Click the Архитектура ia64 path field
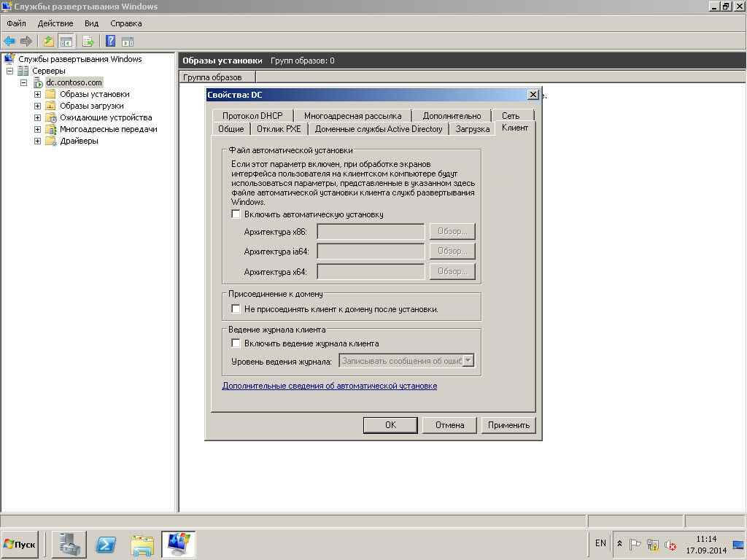This screenshot has height=560, width=747. 371,251
